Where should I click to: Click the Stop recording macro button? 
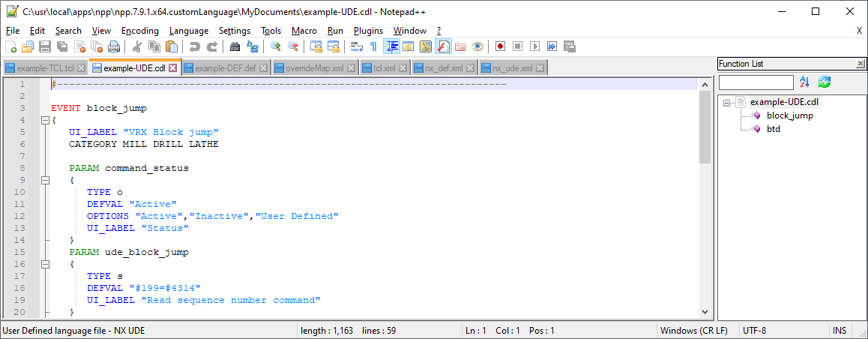tap(518, 46)
